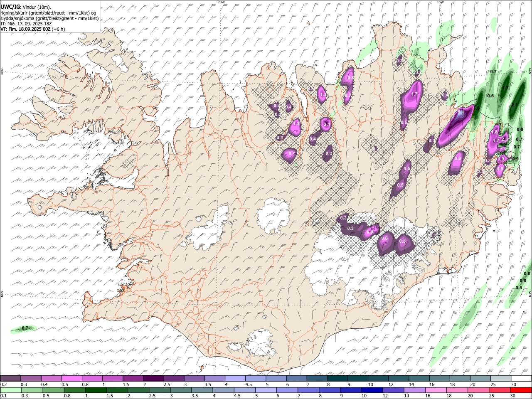
Task: Click the 3.1 label on the elongated purple band
Action: pyautogui.click(x=461, y=112)
